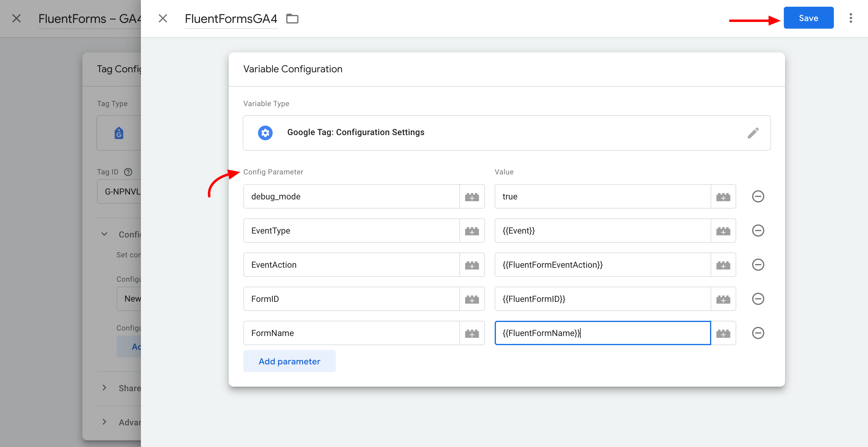868x447 pixels.
Task: Remove the debug_mode parameter row
Action: point(758,196)
